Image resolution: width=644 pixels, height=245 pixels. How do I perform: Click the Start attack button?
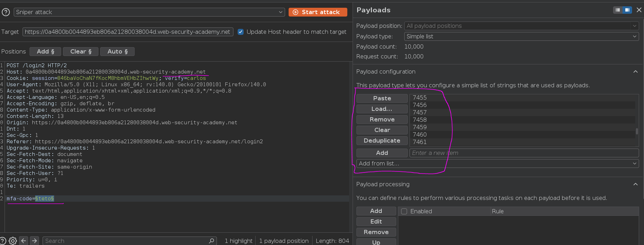coord(318,12)
